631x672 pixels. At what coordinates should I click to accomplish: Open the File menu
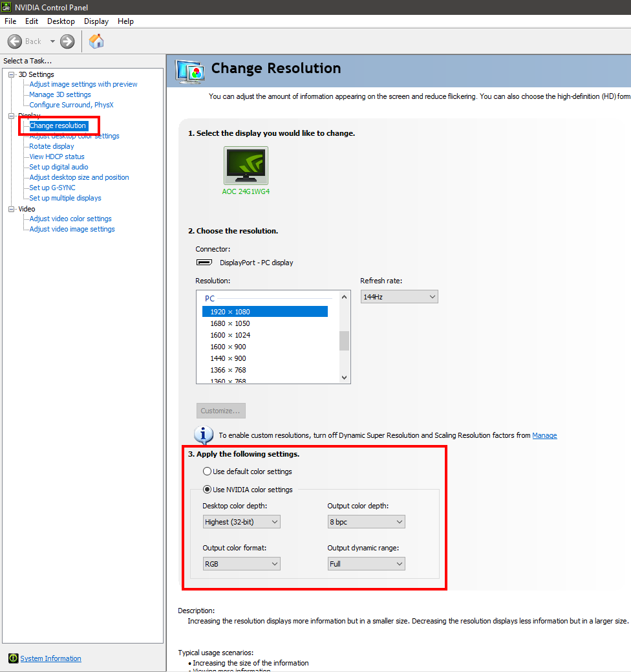[x=10, y=21]
